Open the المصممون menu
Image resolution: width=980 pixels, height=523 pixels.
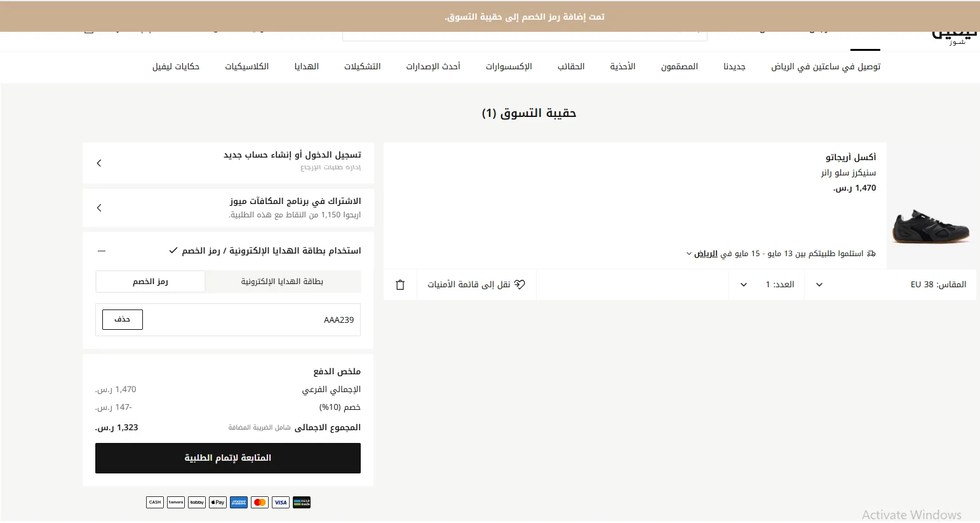tap(680, 67)
